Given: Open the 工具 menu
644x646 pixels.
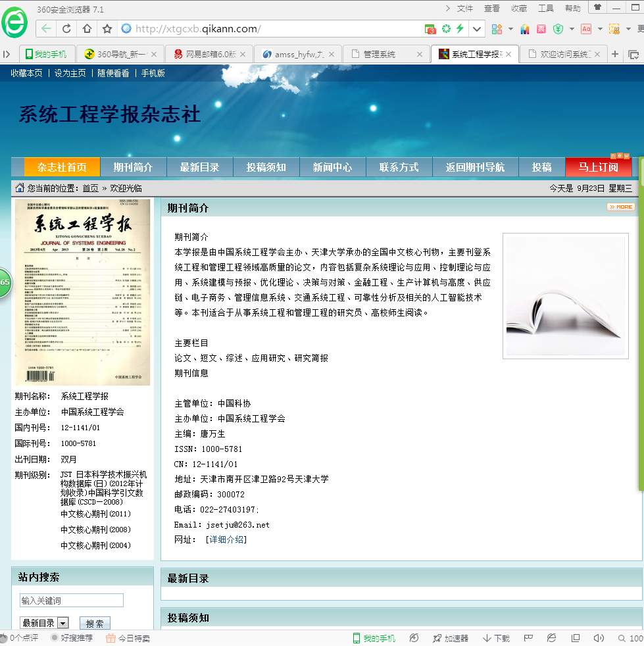Looking at the screenshot, I should pyautogui.click(x=546, y=9).
